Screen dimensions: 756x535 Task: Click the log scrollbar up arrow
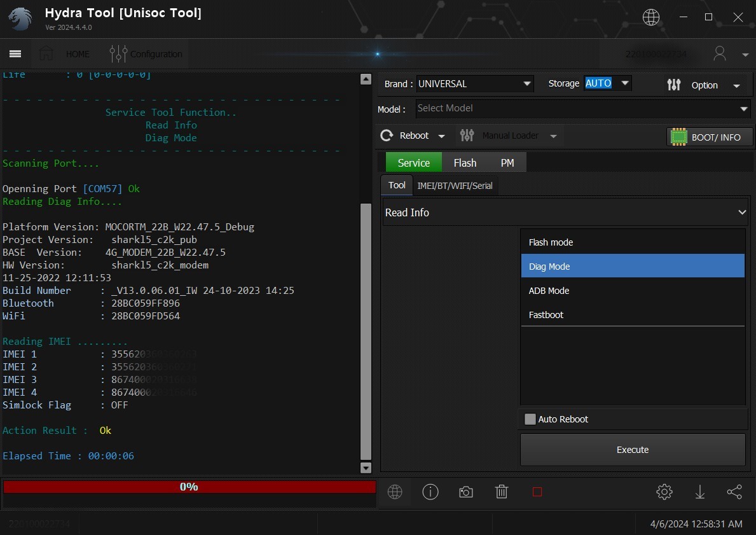pyautogui.click(x=366, y=79)
